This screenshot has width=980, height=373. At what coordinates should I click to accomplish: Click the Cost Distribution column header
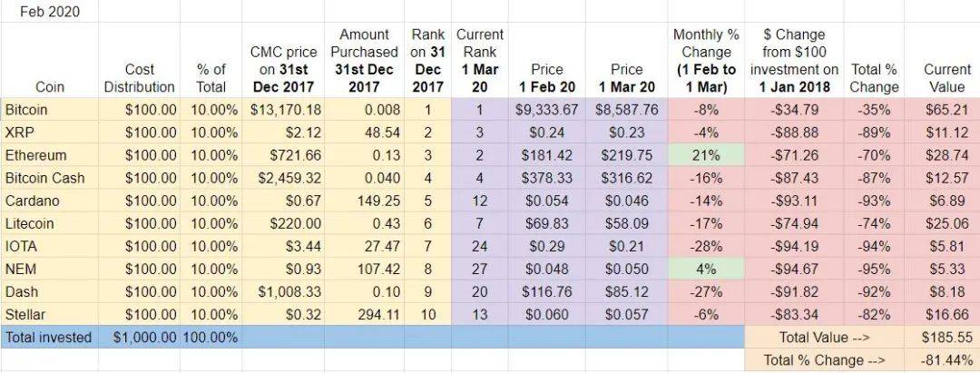pyautogui.click(x=139, y=78)
